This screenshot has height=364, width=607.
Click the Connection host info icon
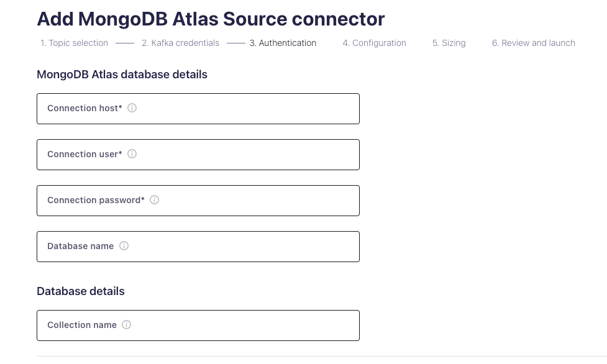tap(132, 107)
